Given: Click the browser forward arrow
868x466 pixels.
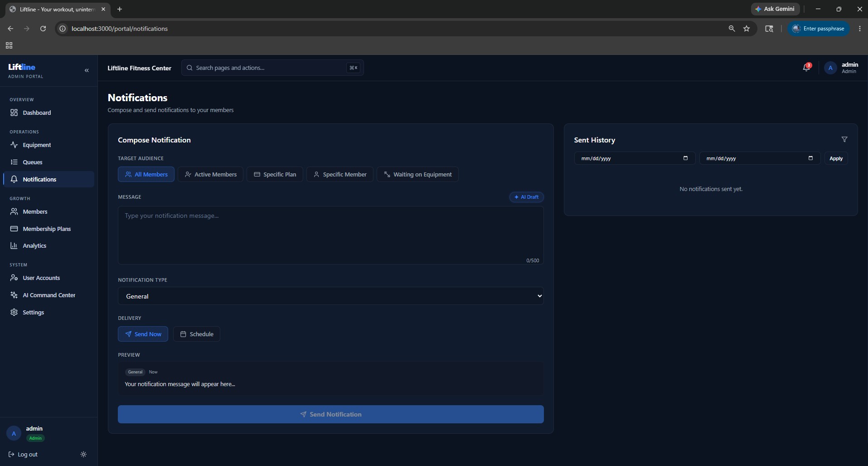Looking at the screenshot, I should pyautogui.click(x=27, y=29).
